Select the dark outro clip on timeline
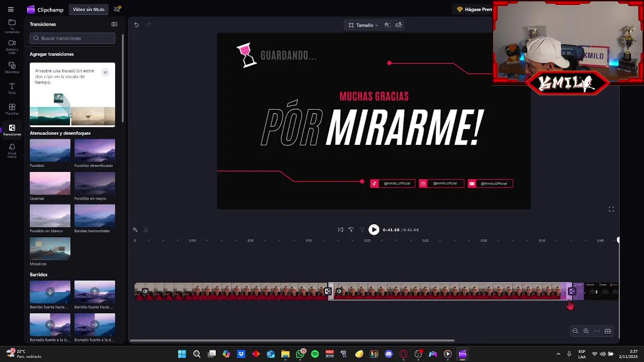 601,292
